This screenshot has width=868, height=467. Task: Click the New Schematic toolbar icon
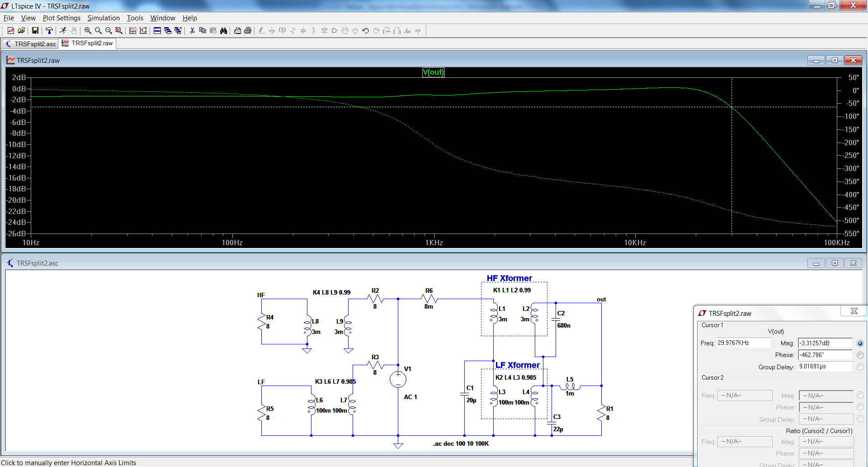coord(10,31)
